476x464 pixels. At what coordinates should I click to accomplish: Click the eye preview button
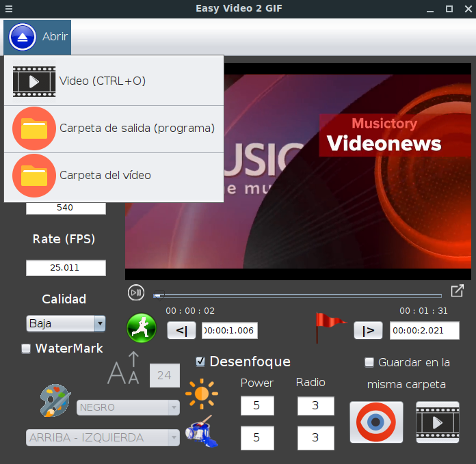(x=376, y=422)
